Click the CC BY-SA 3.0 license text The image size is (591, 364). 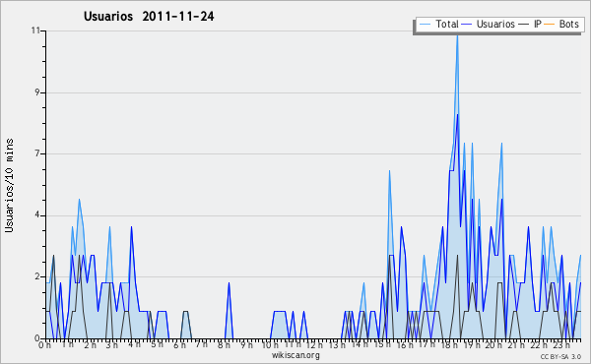[560, 357]
